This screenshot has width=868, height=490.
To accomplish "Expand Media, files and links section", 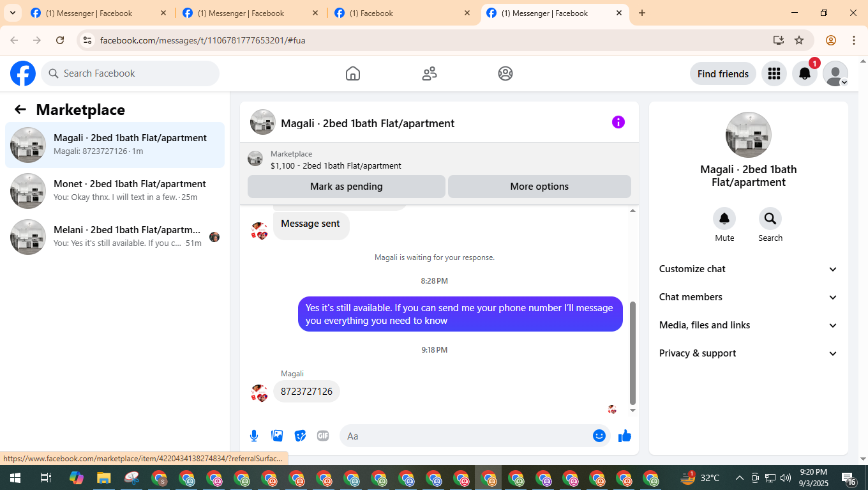I will click(749, 325).
